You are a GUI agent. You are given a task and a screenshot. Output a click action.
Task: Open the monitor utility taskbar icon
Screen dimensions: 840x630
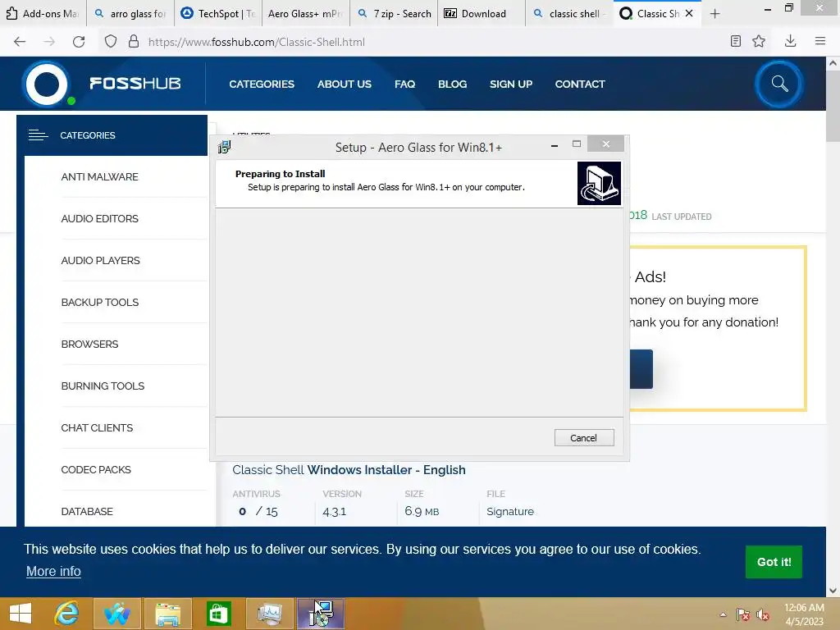(269, 614)
